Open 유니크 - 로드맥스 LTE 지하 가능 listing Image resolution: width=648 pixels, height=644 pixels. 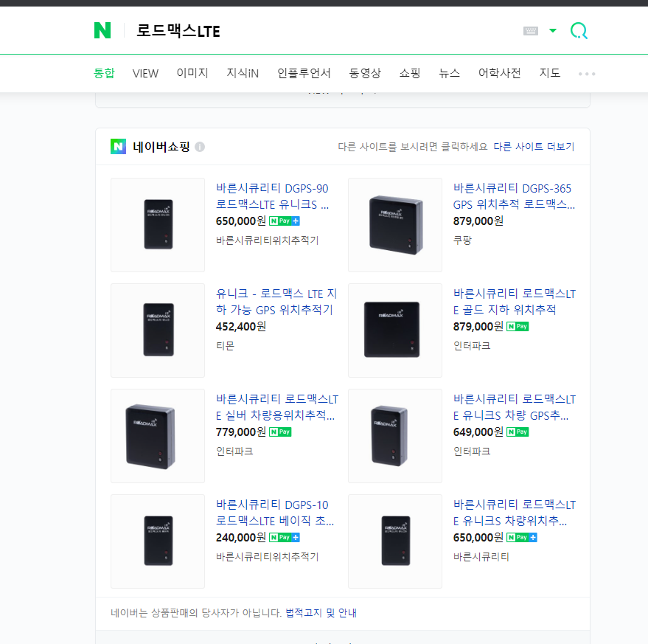click(x=276, y=302)
